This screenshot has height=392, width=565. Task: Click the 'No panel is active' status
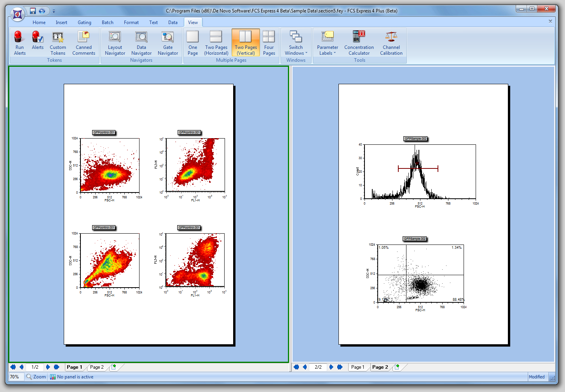71,376
